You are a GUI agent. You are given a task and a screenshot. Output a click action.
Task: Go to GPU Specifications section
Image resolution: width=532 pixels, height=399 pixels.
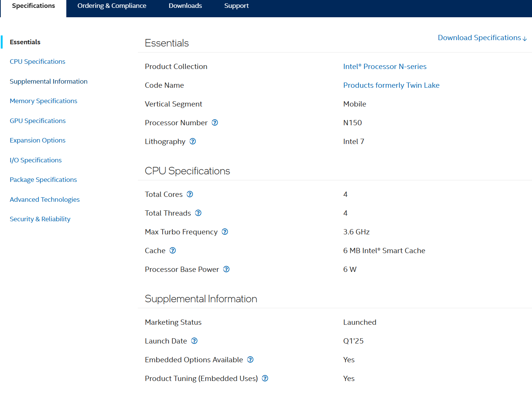click(38, 121)
